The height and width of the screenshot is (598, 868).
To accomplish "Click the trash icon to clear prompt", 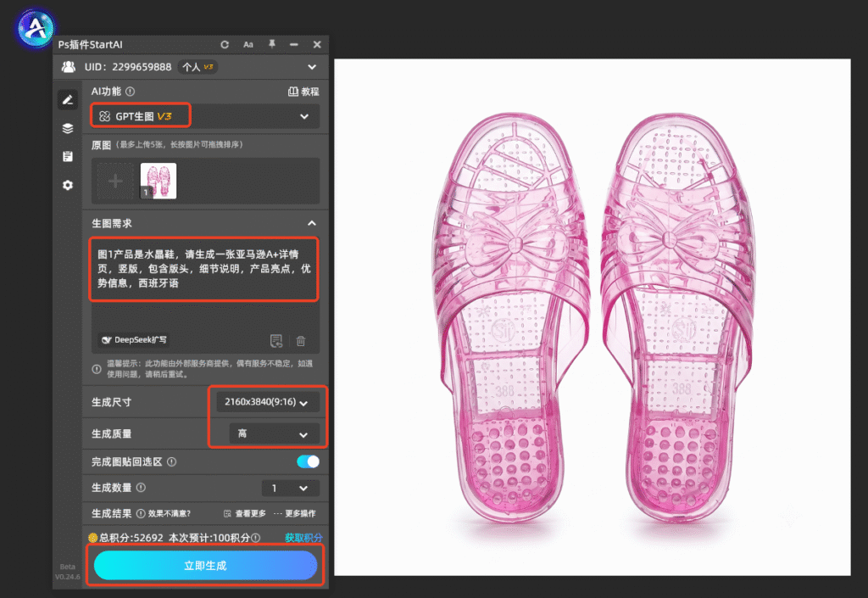I will click(x=301, y=341).
